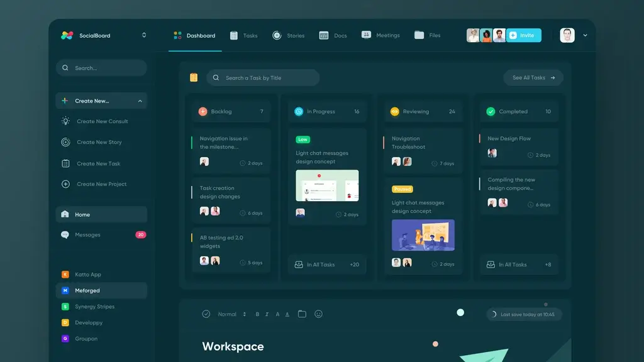This screenshot has height=362, width=644.
Task: Open the Messages sidebar item
Action: [101, 234]
